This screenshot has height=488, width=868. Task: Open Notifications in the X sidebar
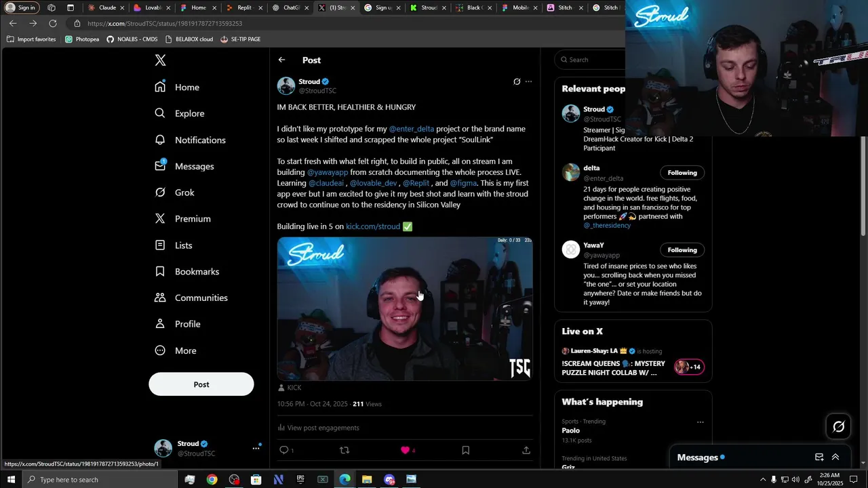(x=190, y=140)
